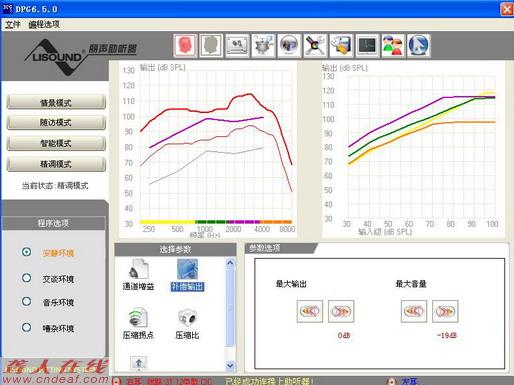
Task: Select the 交谈环境 radio button
Action: point(26,278)
